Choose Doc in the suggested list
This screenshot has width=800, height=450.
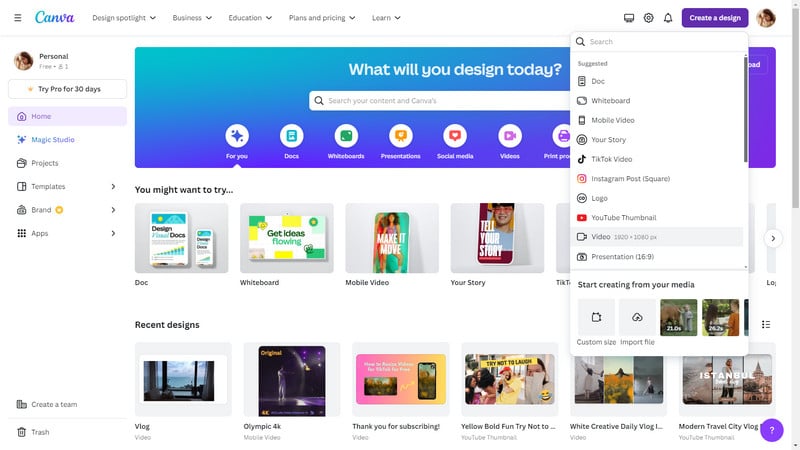(657, 81)
